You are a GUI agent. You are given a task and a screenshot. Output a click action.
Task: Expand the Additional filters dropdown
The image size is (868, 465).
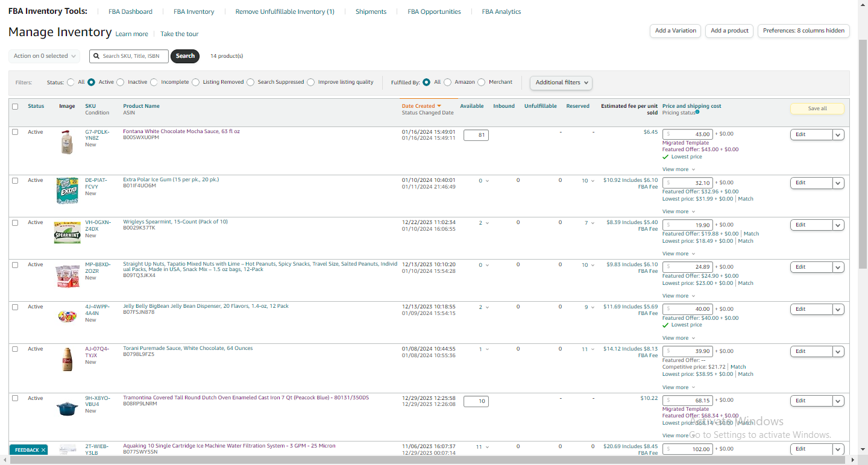[561, 83]
